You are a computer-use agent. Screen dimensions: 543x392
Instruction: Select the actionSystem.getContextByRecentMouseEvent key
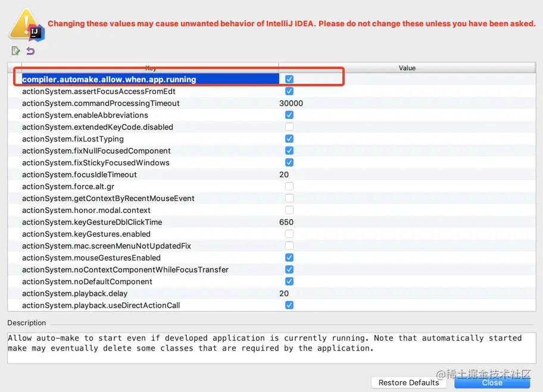click(x=108, y=198)
